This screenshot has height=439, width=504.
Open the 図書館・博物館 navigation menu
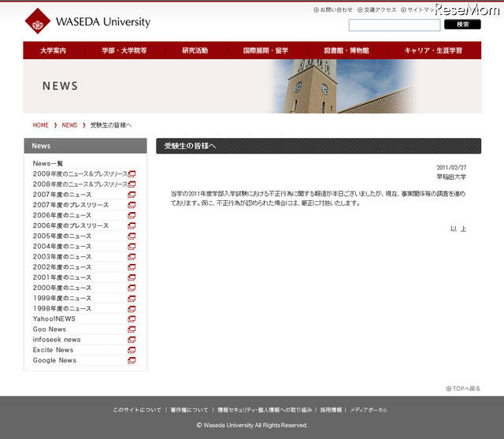tap(346, 50)
